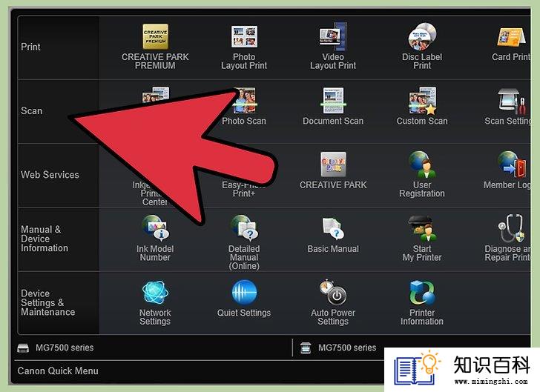Image resolution: width=540 pixels, height=392 pixels.
Task: Click the left MG7500 series printer name
Action: (x=65, y=348)
